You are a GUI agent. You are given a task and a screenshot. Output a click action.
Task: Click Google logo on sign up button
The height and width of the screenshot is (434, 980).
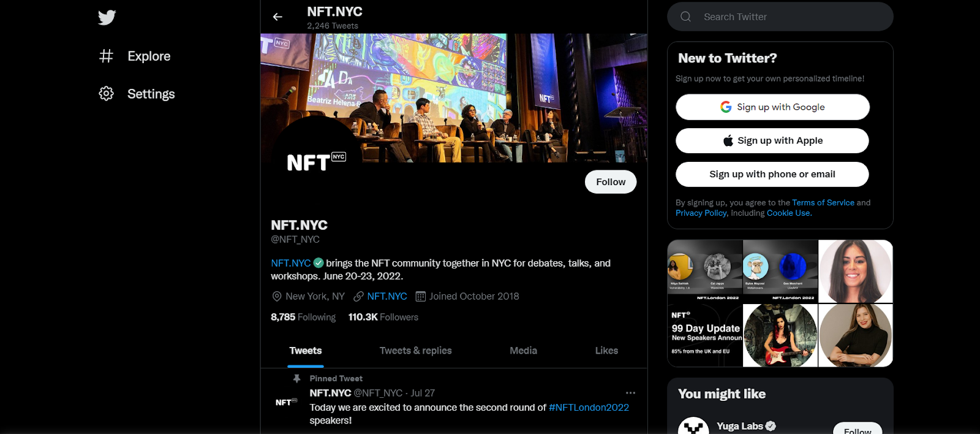coord(726,107)
